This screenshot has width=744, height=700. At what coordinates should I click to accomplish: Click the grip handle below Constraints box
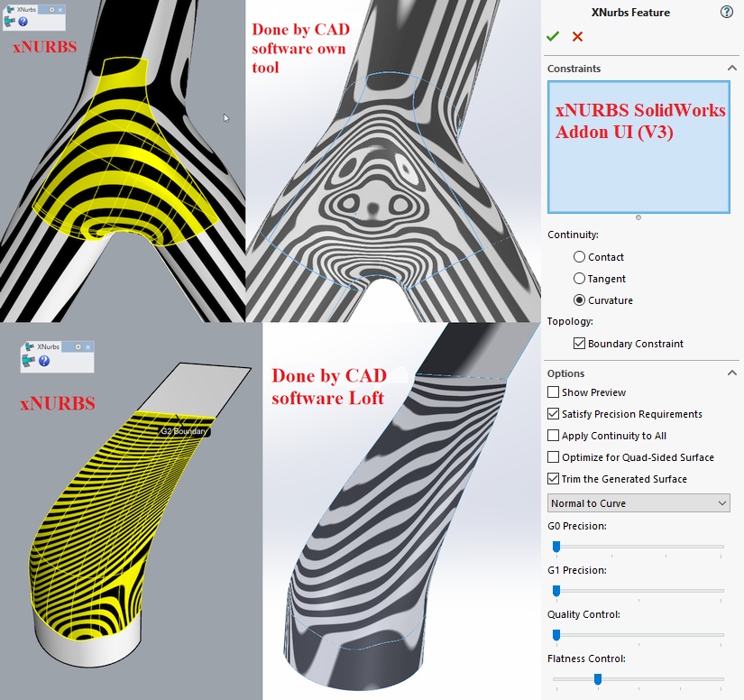click(638, 217)
